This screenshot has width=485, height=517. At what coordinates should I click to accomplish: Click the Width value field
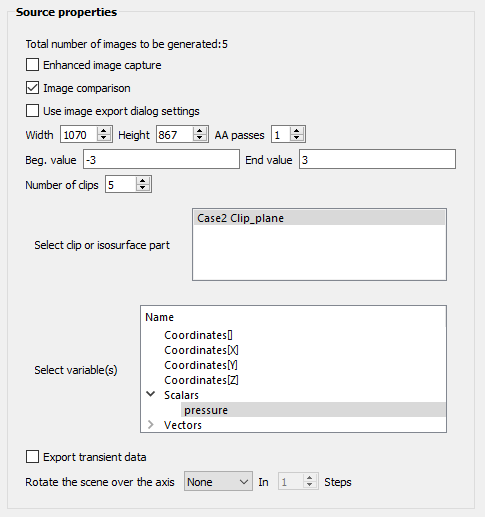pos(79,134)
